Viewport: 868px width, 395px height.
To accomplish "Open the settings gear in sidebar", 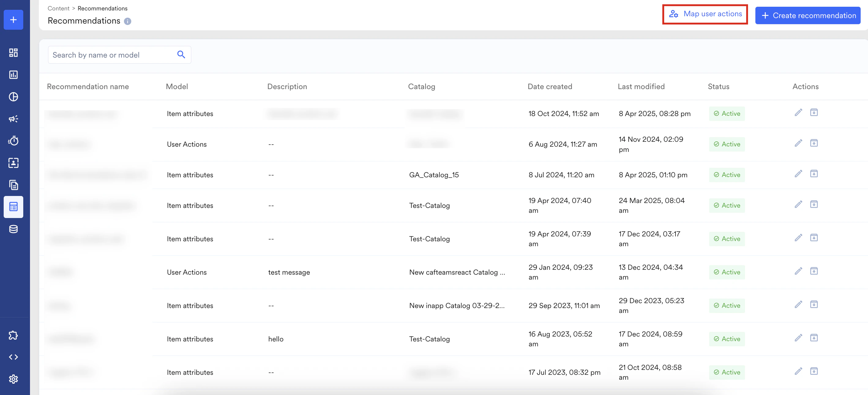I will [13, 379].
